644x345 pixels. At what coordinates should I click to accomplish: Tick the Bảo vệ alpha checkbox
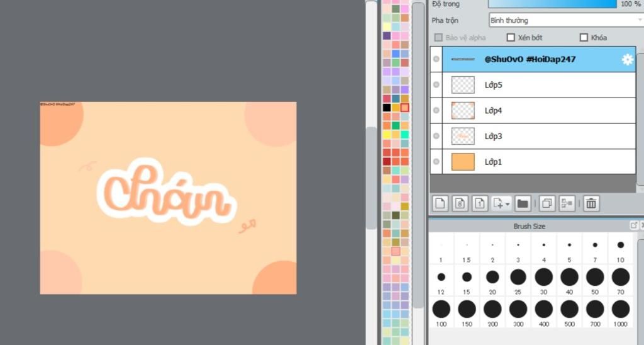(438, 37)
